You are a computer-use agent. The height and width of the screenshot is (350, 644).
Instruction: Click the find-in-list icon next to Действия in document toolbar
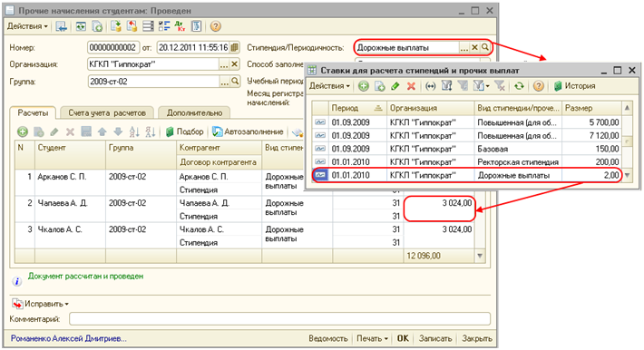tap(62, 26)
